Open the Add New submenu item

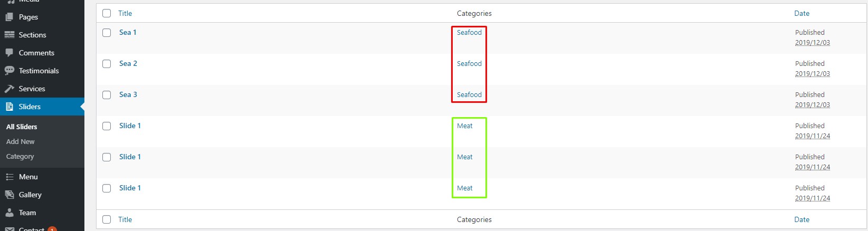click(x=20, y=141)
